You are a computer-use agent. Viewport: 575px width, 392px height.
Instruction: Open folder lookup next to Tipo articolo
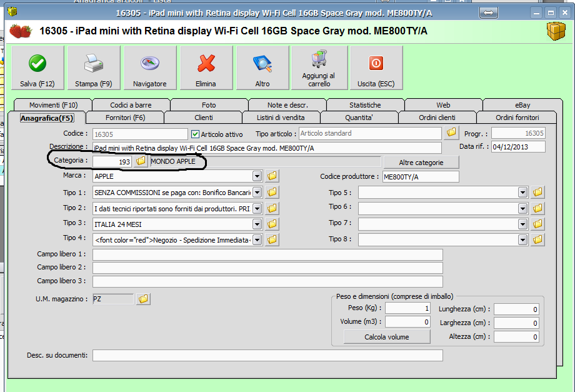[451, 132]
